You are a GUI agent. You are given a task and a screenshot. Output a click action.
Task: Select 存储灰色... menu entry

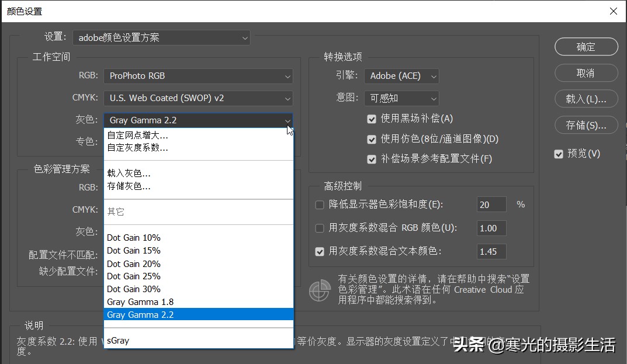[x=199, y=186]
